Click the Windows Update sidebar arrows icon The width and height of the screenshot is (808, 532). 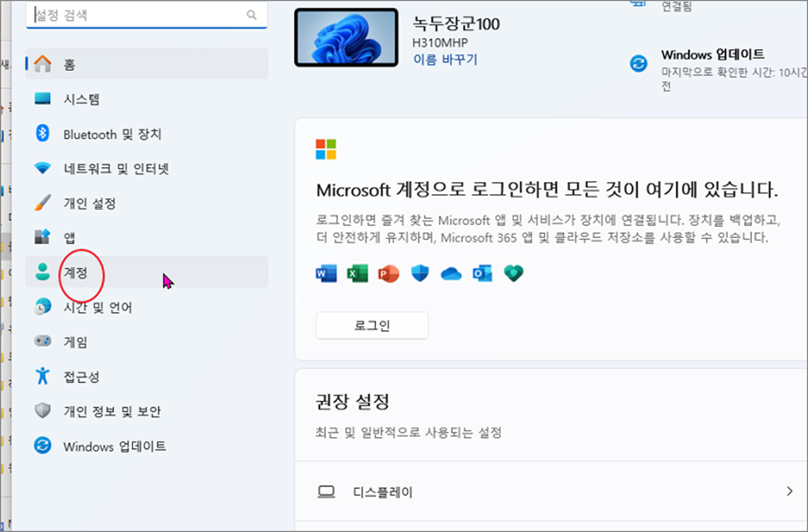[43, 446]
